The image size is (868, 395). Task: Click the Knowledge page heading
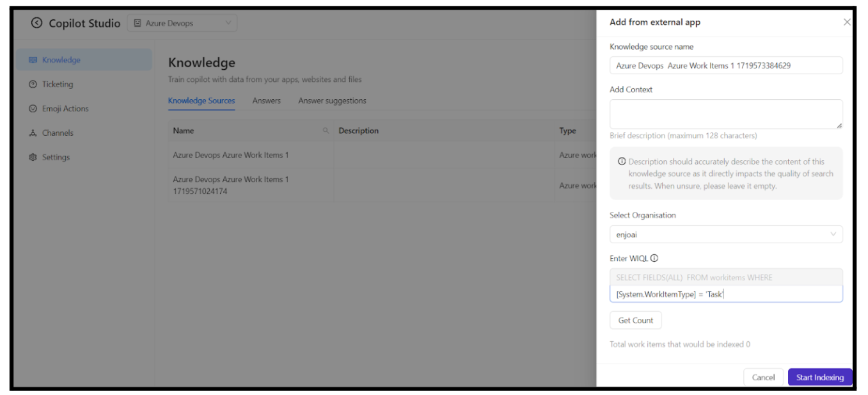point(201,63)
